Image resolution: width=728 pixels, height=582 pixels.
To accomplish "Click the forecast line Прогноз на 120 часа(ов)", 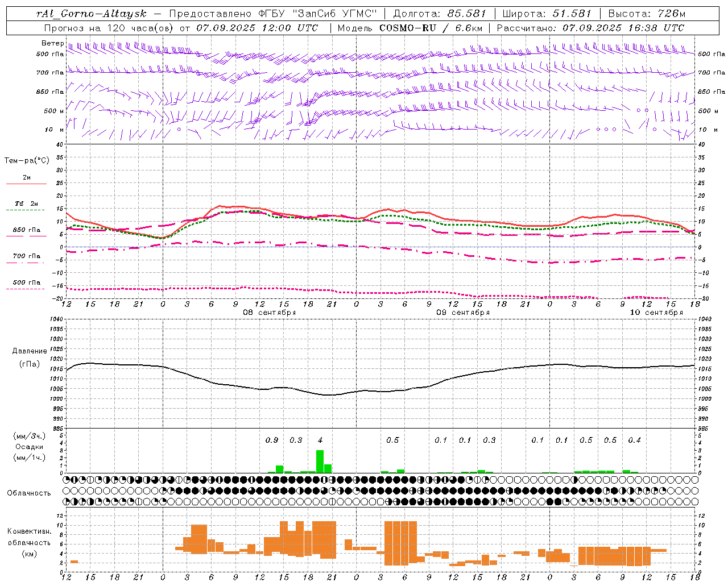I will click(x=109, y=28).
